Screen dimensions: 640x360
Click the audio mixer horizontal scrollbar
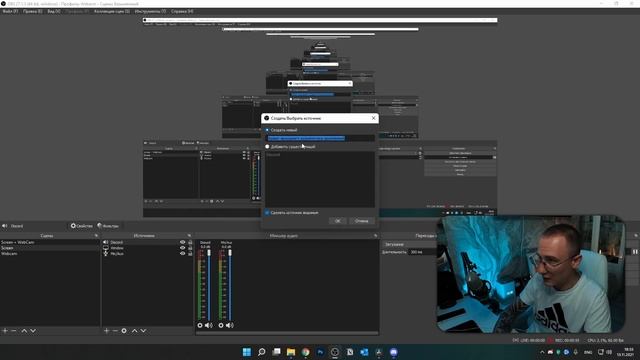287,333
